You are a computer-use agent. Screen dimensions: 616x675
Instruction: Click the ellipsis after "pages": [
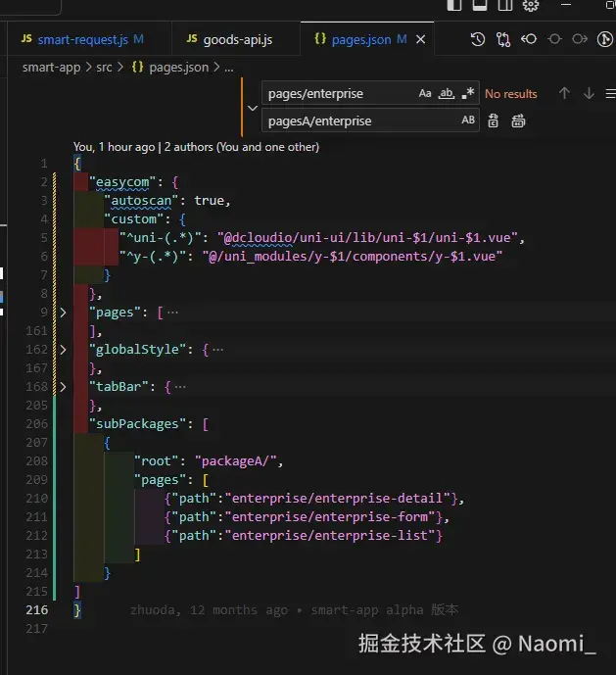172,313
